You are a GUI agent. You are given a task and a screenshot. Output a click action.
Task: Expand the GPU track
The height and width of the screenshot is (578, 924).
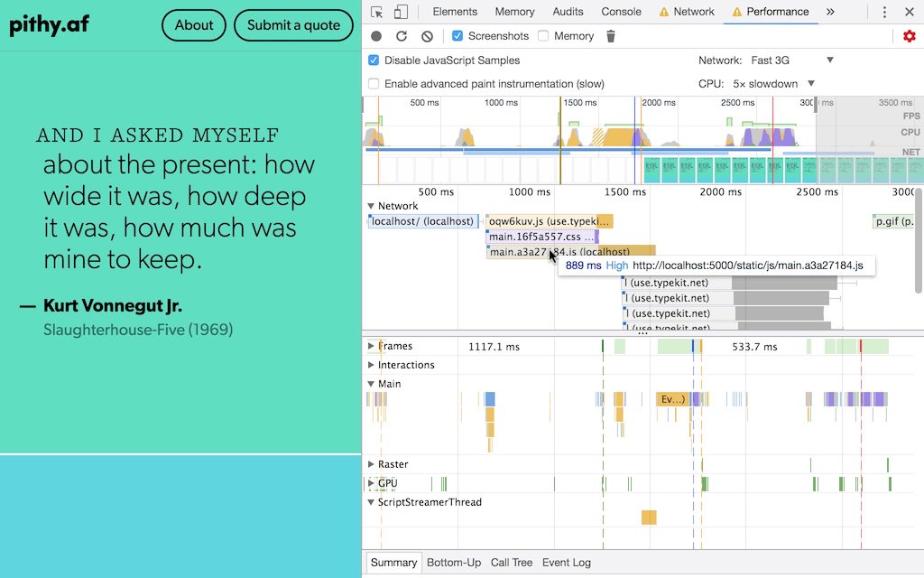coord(371,483)
